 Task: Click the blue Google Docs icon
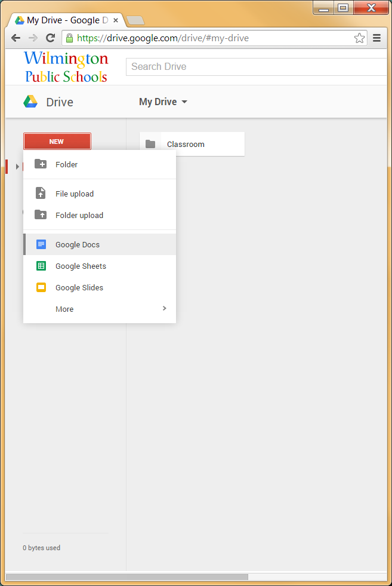pos(41,244)
